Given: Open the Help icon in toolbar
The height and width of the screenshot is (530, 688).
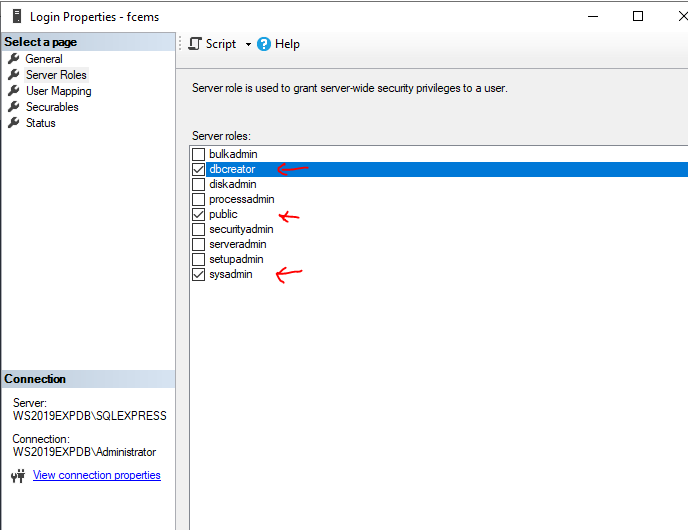Looking at the screenshot, I should [x=264, y=44].
